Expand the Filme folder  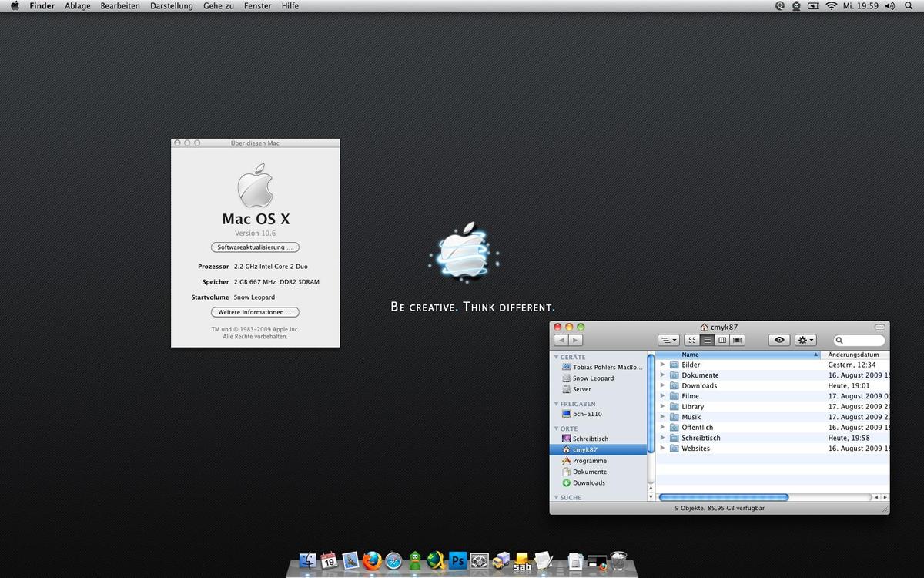click(x=662, y=396)
